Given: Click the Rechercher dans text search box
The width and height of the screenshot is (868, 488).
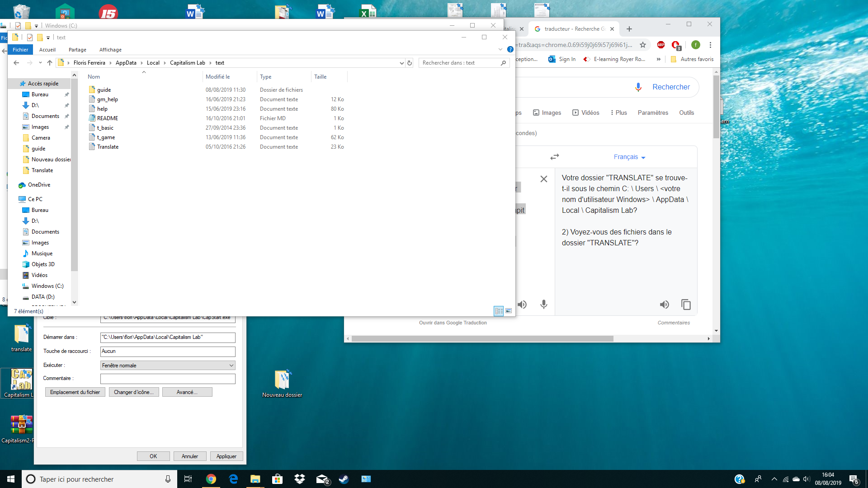Looking at the screenshot, I should pos(464,63).
